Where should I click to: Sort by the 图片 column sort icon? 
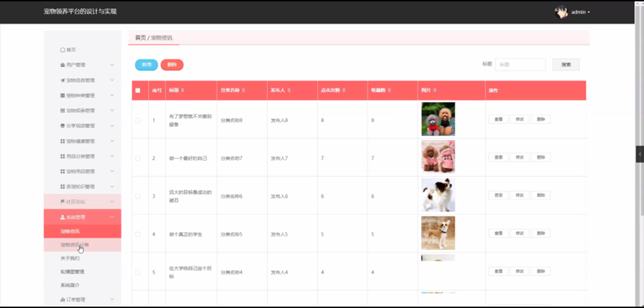click(x=435, y=90)
